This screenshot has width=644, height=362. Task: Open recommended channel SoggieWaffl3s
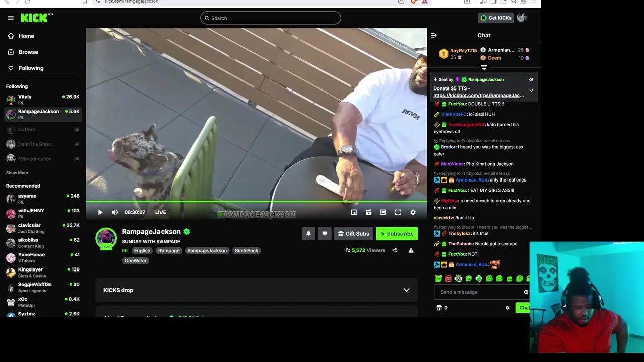tap(43, 287)
